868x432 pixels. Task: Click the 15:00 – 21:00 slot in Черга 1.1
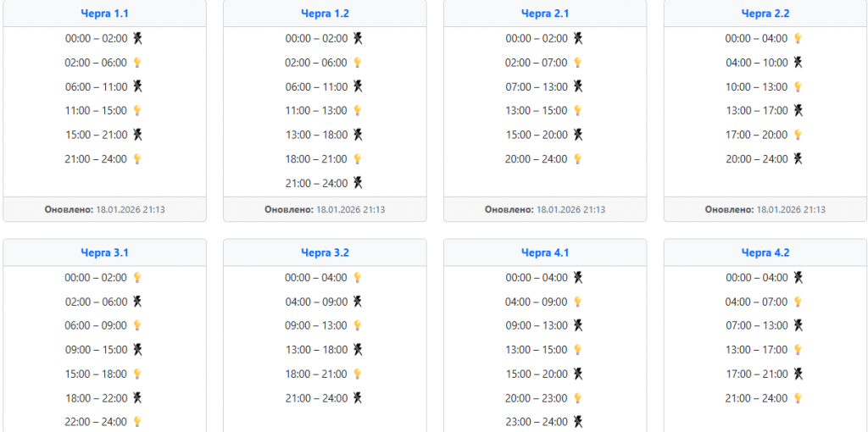coord(96,135)
